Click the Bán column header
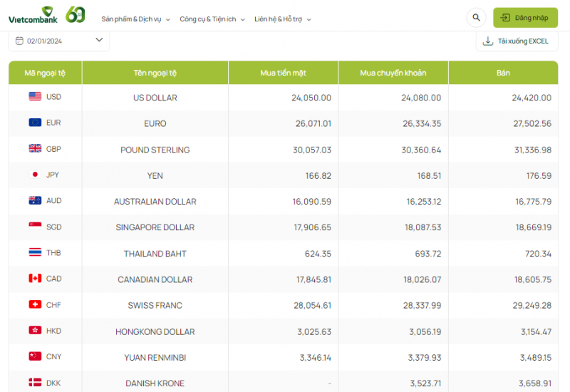The width and height of the screenshot is (570, 392). point(503,73)
